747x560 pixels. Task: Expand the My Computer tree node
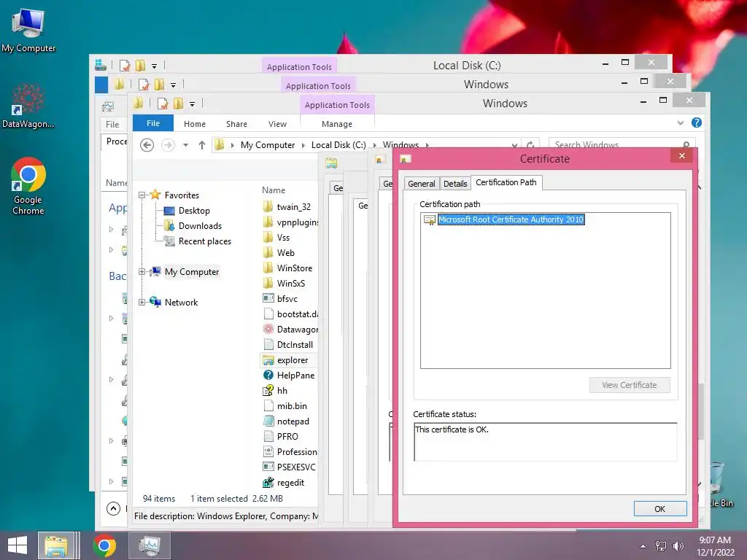coord(142,271)
